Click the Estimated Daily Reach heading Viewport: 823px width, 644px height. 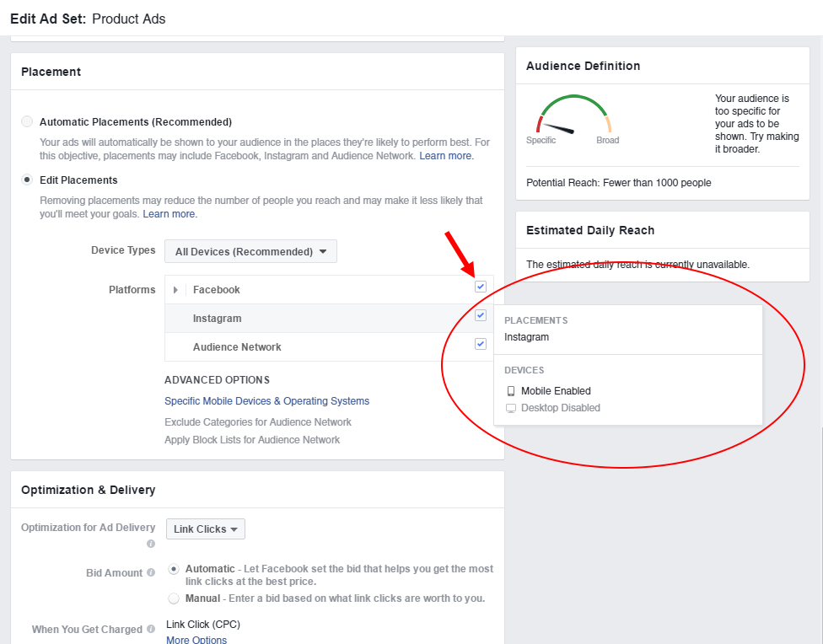click(x=590, y=230)
